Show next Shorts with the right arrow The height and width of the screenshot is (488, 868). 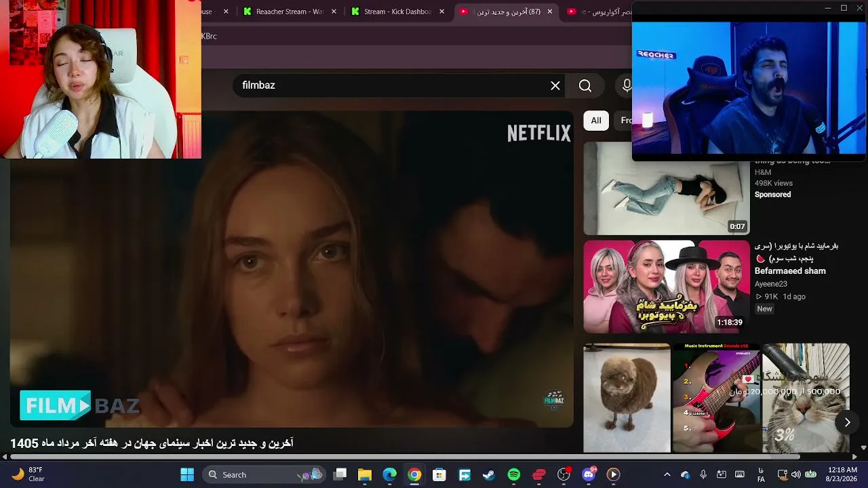[x=847, y=422]
